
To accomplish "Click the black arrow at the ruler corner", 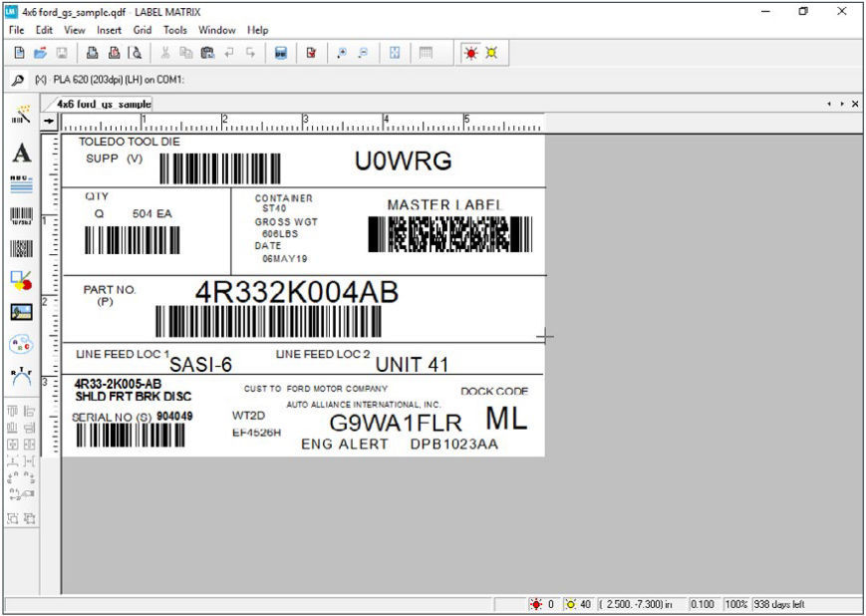I will pos(49,121).
